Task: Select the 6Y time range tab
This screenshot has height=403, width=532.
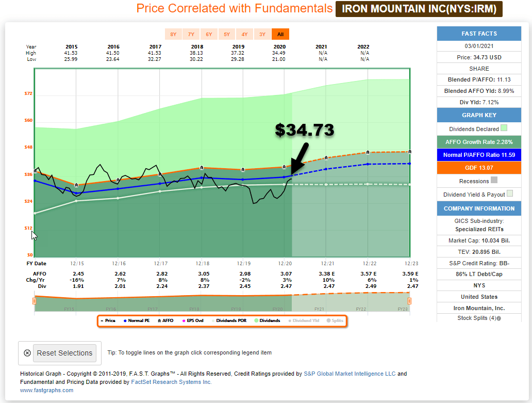Action: [209, 34]
